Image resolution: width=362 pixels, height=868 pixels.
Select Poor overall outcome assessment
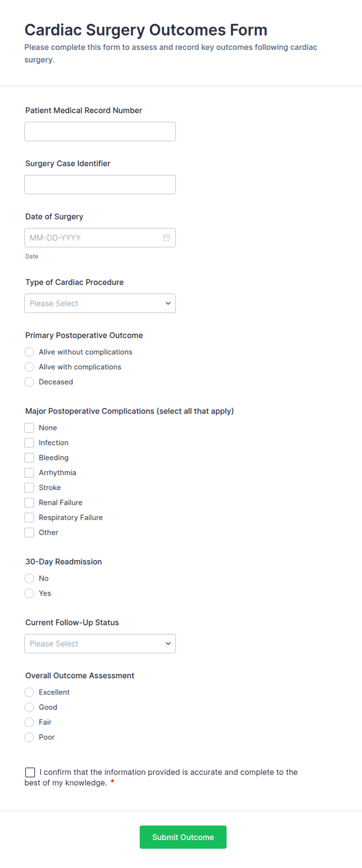point(29,737)
